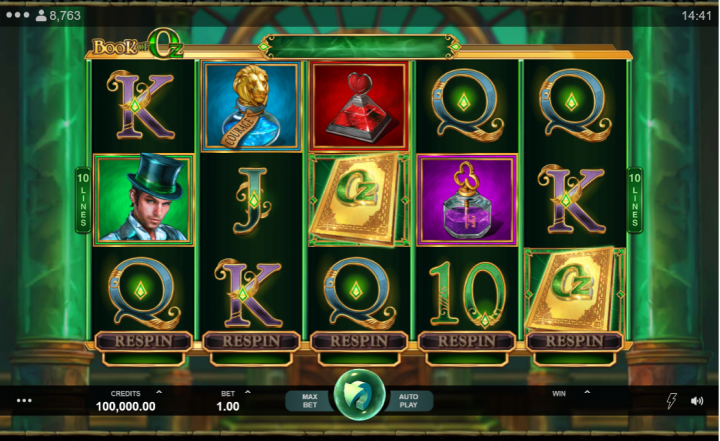Toggle the quick spin lightning bolt
The width and height of the screenshot is (720, 441).
click(x=671, y=401)
